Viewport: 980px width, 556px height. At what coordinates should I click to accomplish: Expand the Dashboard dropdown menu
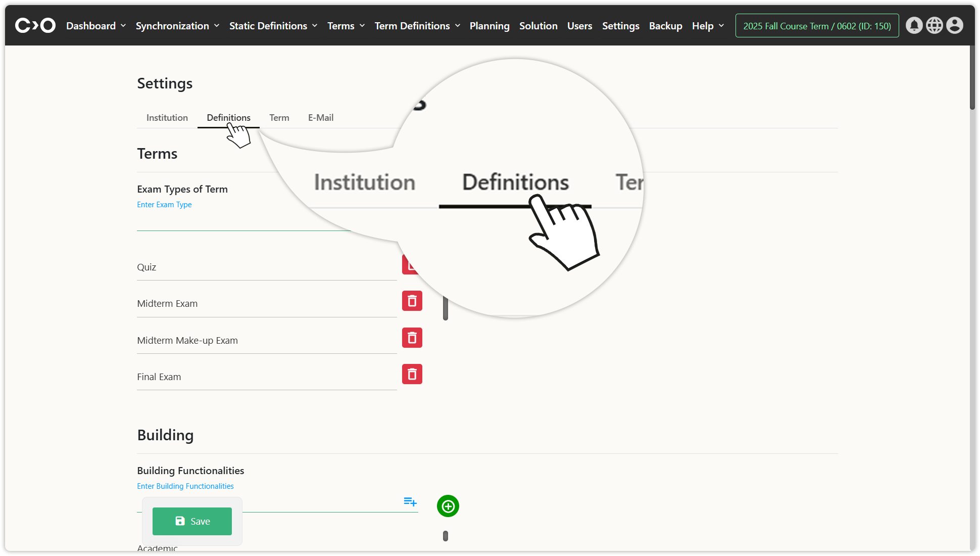pos(95,26)
